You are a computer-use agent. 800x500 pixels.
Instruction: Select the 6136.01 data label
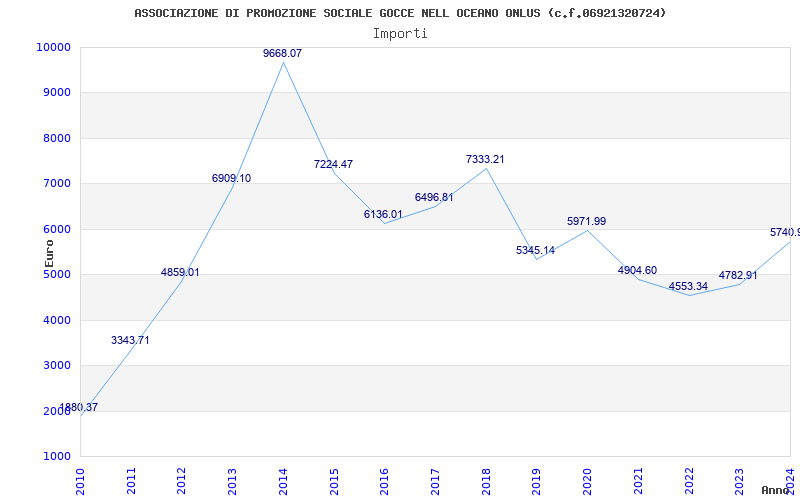(x=383, y=214)
